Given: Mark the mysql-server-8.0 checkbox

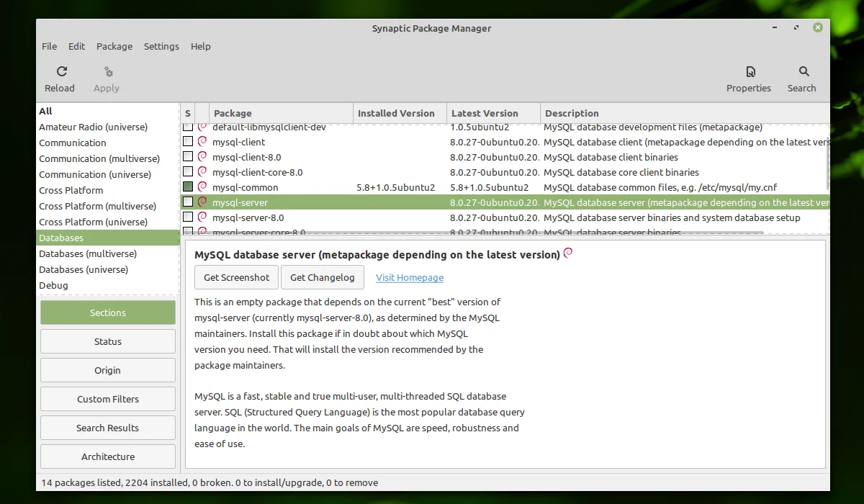Looking at the screenshot, I should click(188, 217).
